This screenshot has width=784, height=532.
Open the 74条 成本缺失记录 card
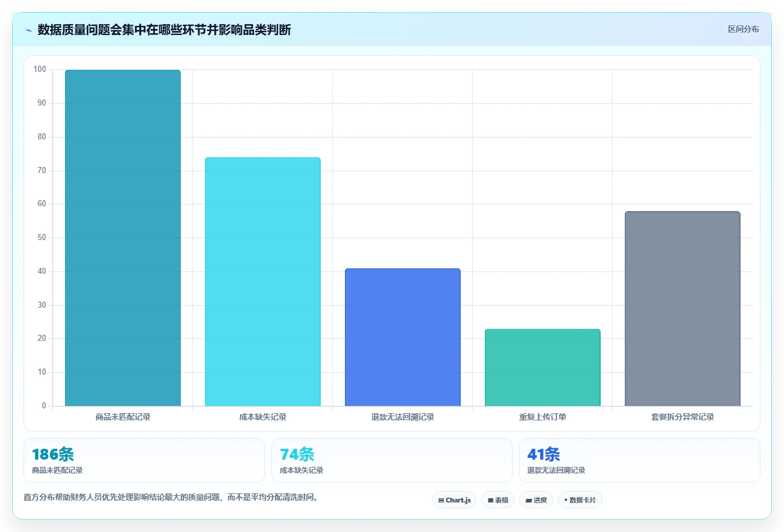[x=392, y=460]
